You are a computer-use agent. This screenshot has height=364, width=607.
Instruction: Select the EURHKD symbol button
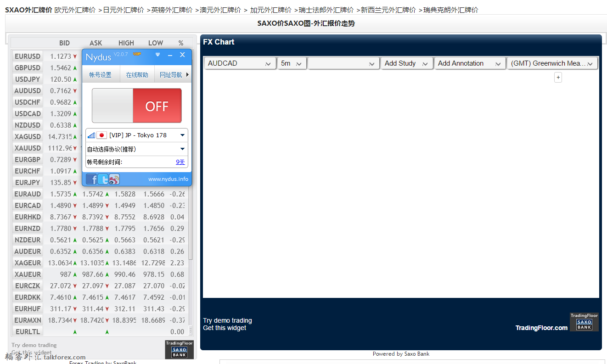[x=28, y=217]
